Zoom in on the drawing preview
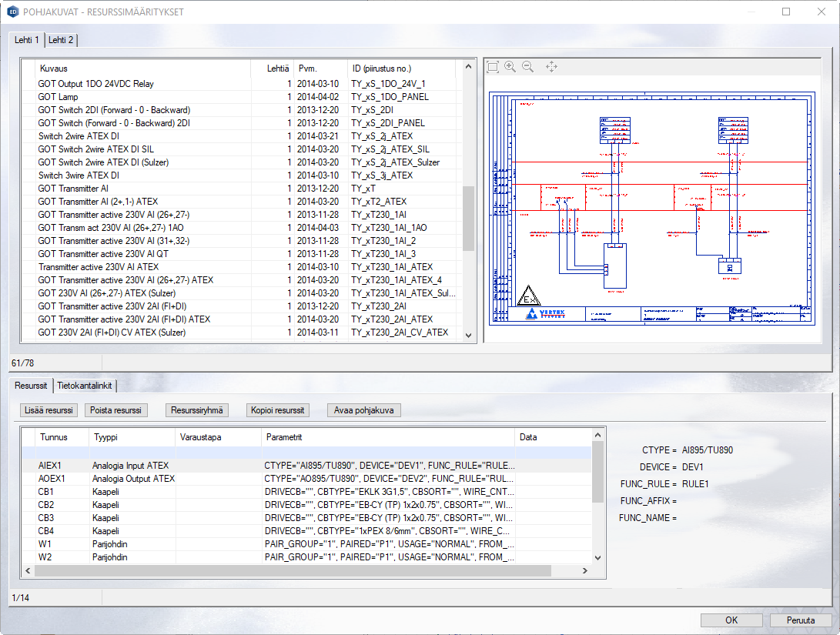The height and width of the screenshot is (635, 840). pos(510,67)
